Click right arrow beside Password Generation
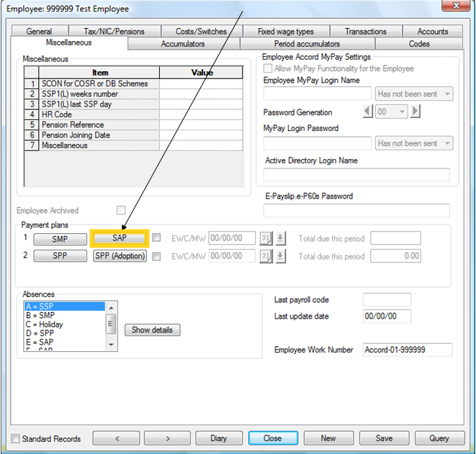 point(415,112)
